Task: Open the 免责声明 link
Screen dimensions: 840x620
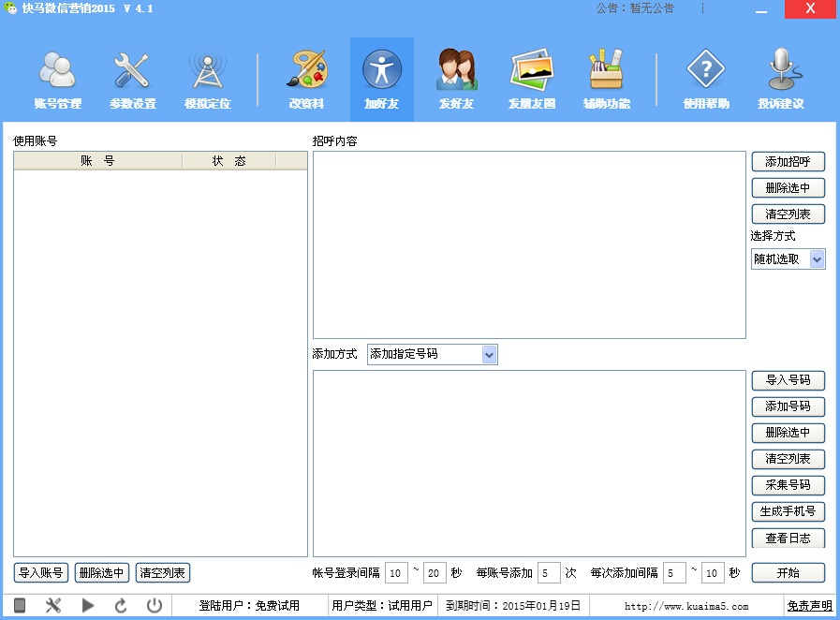Action: point(809,606)
